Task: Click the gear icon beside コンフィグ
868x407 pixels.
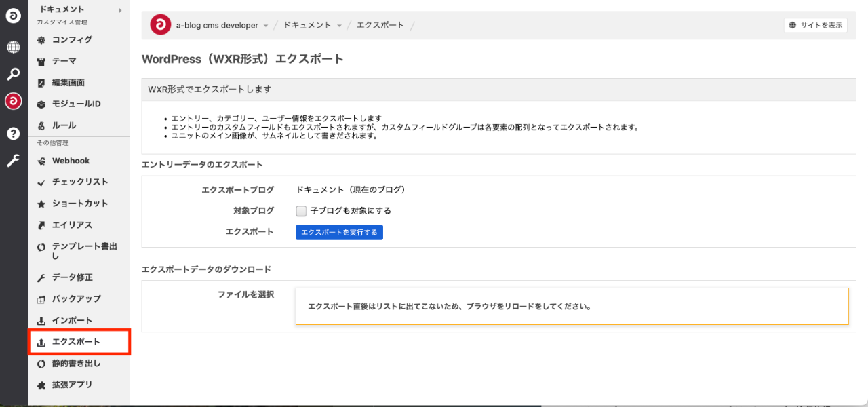Action: pos(41,40)
